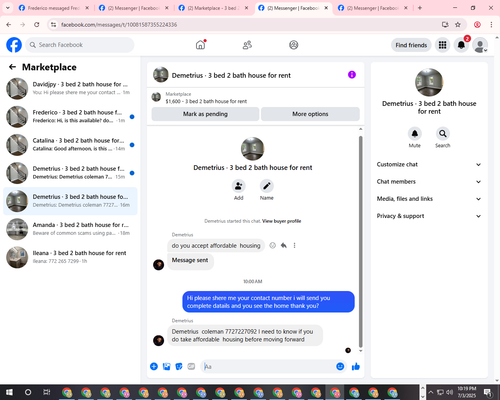Open Windows notification center icon
This screenshot has width=500, height=400.
[x=488, y=392]
